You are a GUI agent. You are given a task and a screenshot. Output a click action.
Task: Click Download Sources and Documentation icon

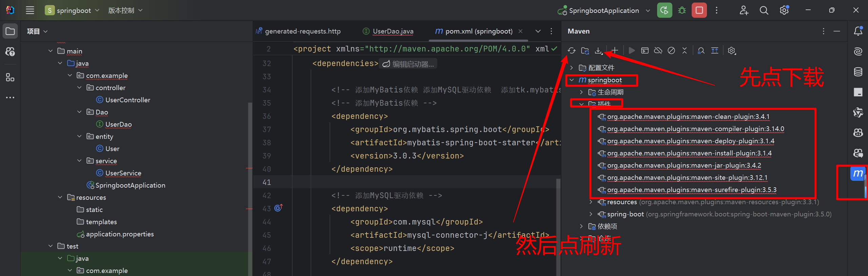click(598, 51)
